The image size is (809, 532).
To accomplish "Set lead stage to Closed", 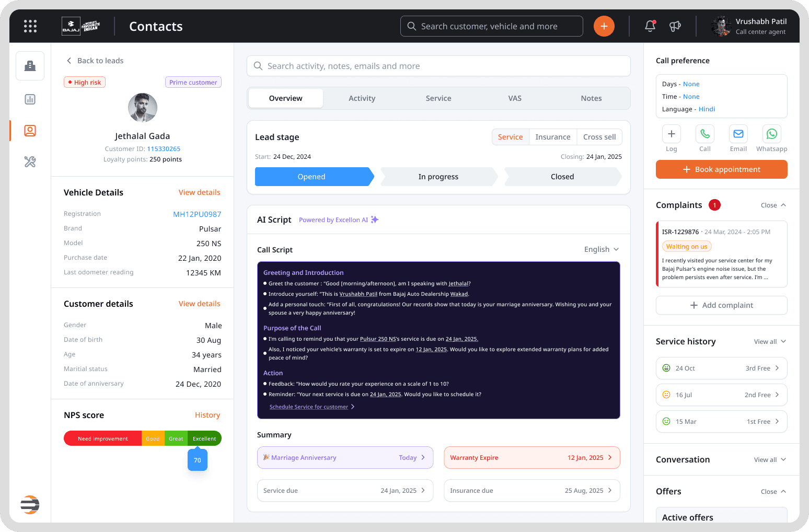I will coord(563,177).
